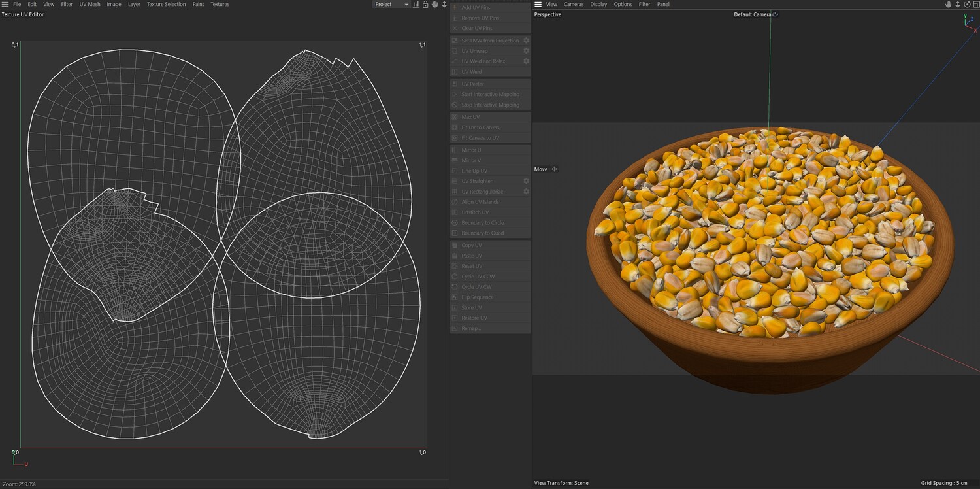
Task: Select the UV editor zoom arrows icon
Action: click(444, 4)
